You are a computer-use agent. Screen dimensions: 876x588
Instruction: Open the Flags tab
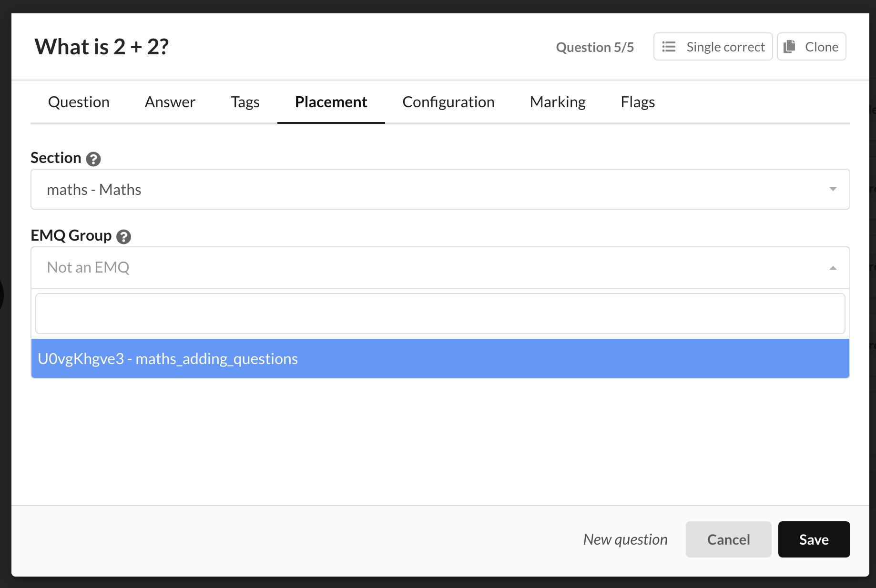637,102
